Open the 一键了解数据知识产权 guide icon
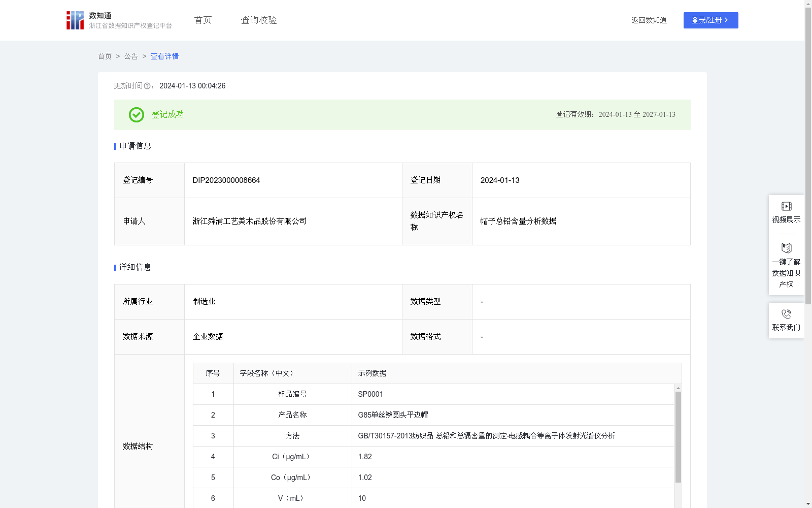Screen dimensions: 812x508 (786, 248)
